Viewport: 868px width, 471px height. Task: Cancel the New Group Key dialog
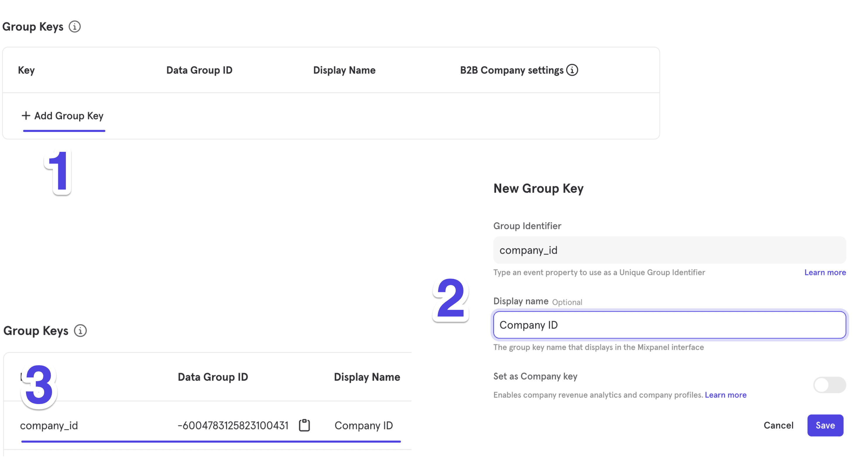click(x=778, y=425)
